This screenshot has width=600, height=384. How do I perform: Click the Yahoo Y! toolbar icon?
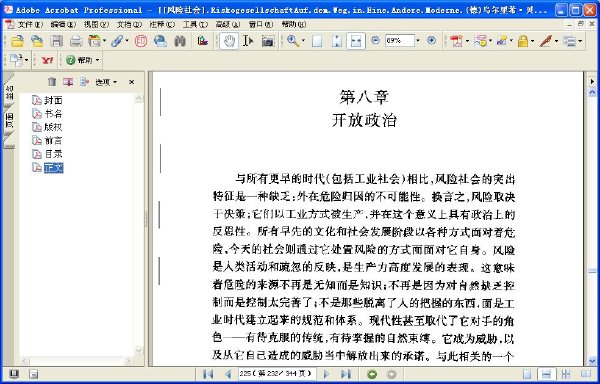click(47, 60)
